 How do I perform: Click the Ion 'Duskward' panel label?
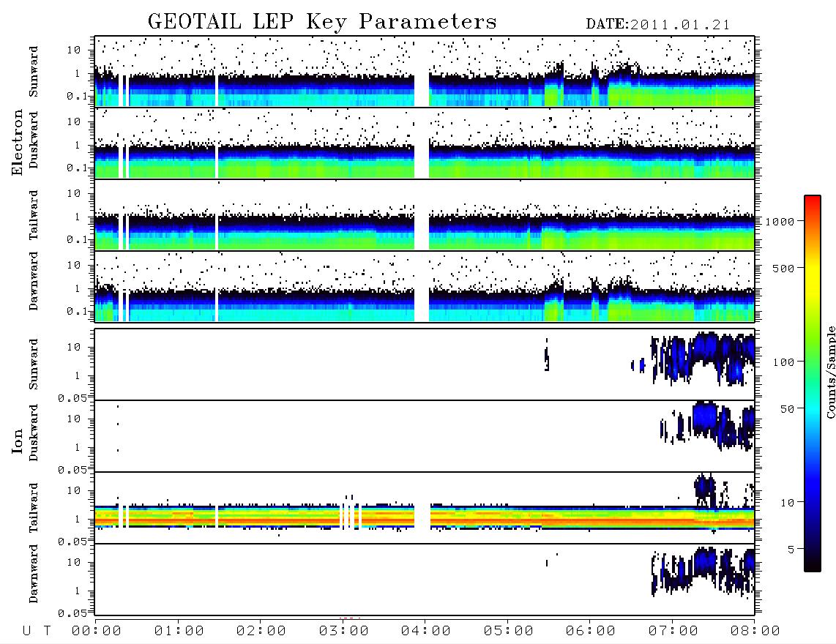click(x=34, y=433)
